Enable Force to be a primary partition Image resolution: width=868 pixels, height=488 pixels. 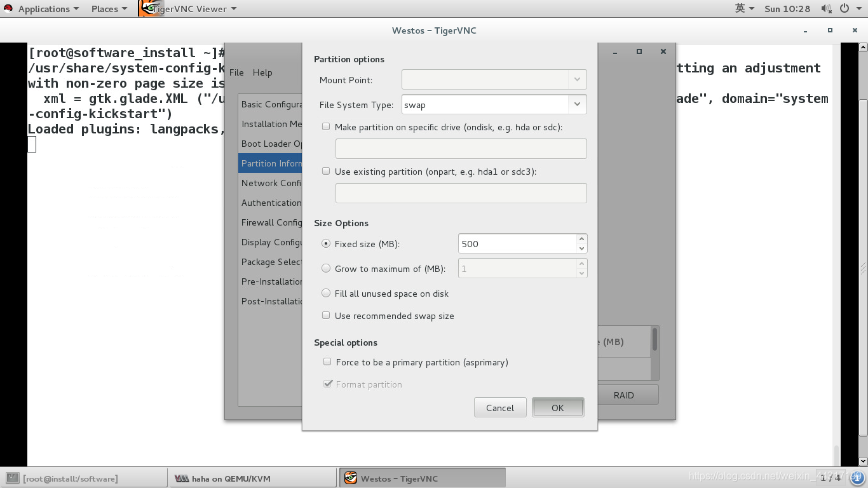(x=327, y=362)
